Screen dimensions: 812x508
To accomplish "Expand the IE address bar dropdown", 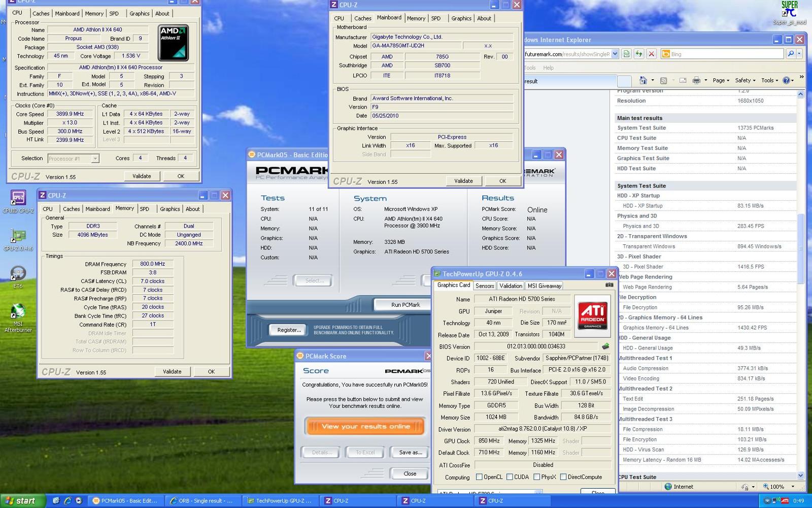I will pos(615,54).
